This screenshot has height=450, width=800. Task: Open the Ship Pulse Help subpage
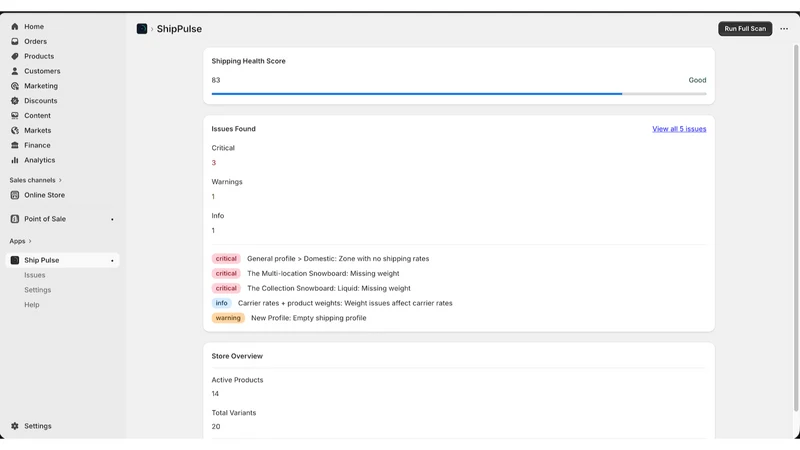(32, 305)
